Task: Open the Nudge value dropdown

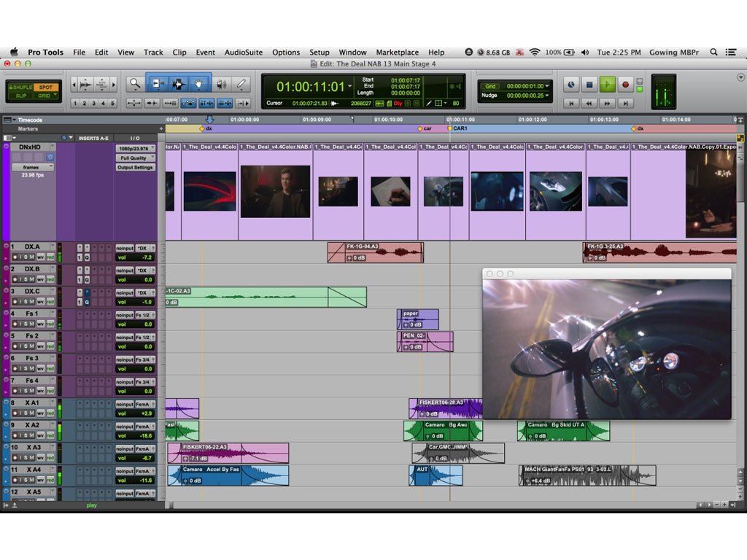Action: coord(548,96)
